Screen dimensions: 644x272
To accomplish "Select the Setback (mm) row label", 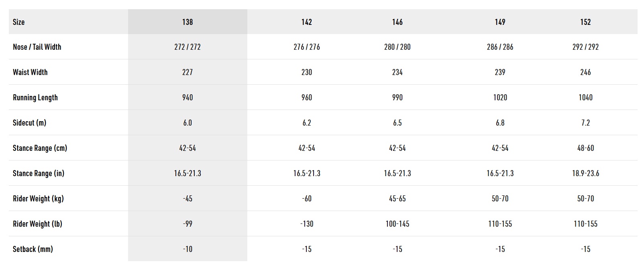I will [33, 249].
